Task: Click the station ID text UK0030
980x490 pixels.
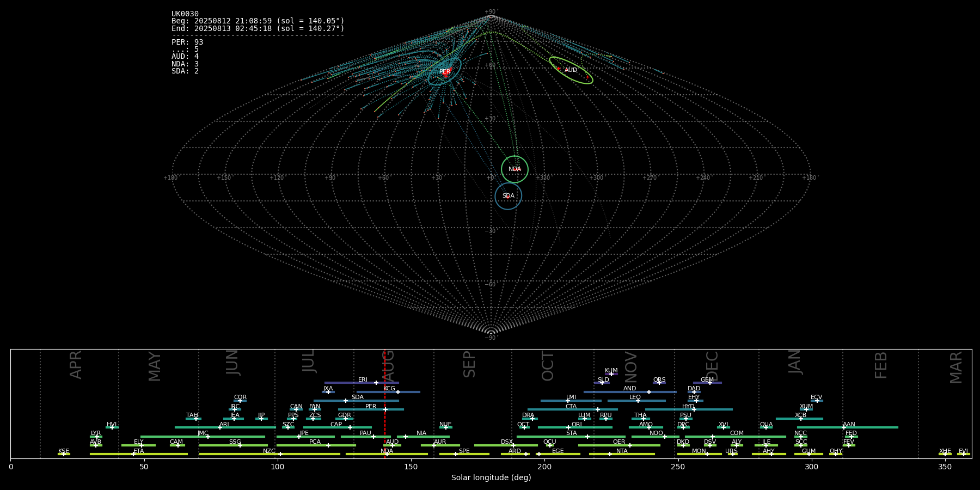Action: [185, 14]
